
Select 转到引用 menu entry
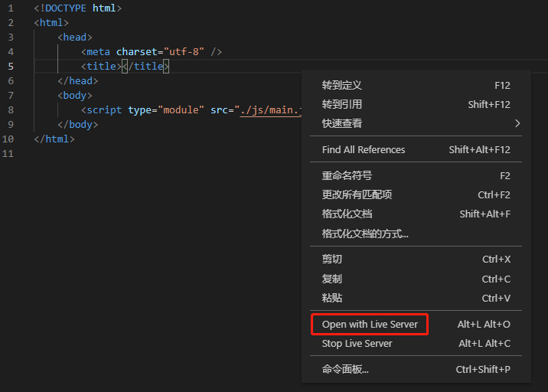click(416, 104)
